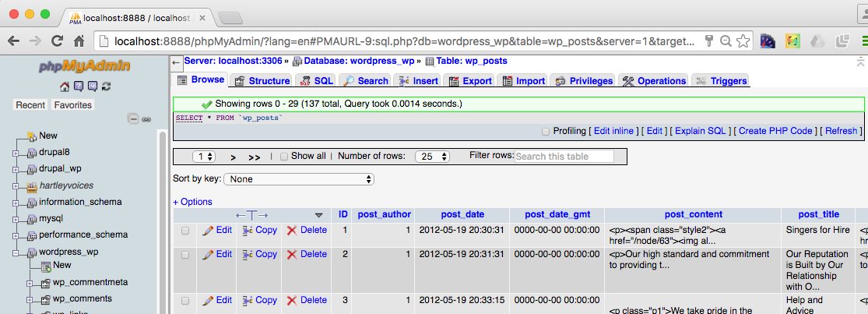Collapse the wordpress_wp database node
This screenshot has width=868, height=314.
[x=16, y=252]
